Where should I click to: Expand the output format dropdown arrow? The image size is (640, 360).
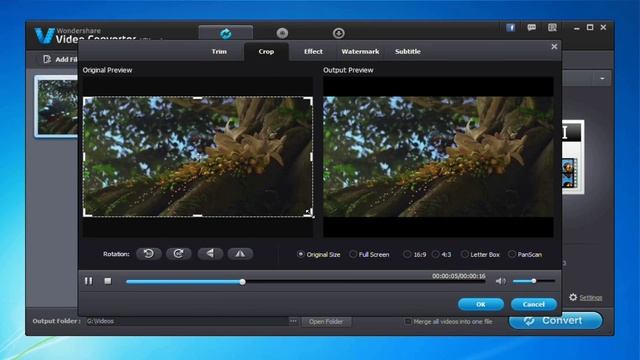[x=602, y=78]
